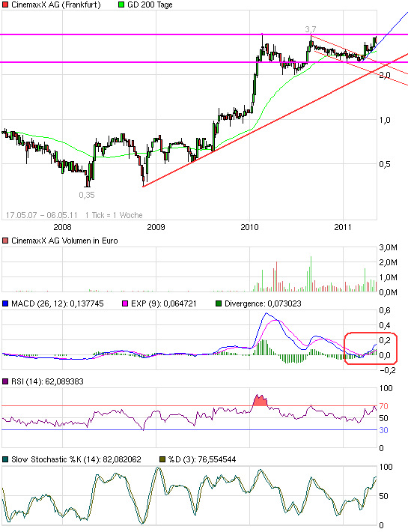Click the '3,7' high price label
The width and height of the screenshot is (408, 532).
click(x=311, y=29)
